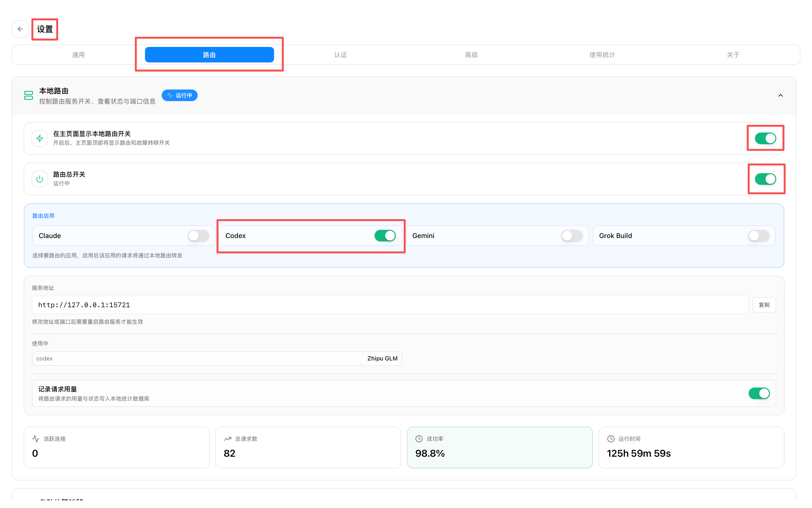Click the 98.8% success rate value
Viewport: 812px width, 508px height.
coord(430,454)
